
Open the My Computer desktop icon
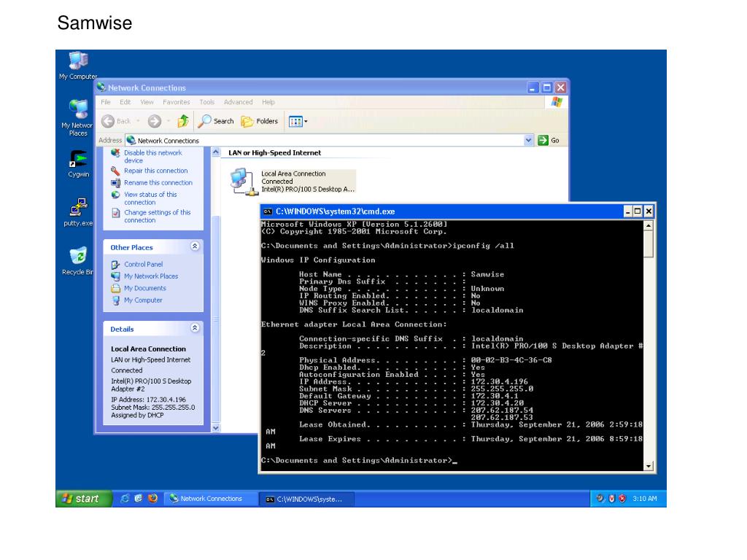coord(78,65)
